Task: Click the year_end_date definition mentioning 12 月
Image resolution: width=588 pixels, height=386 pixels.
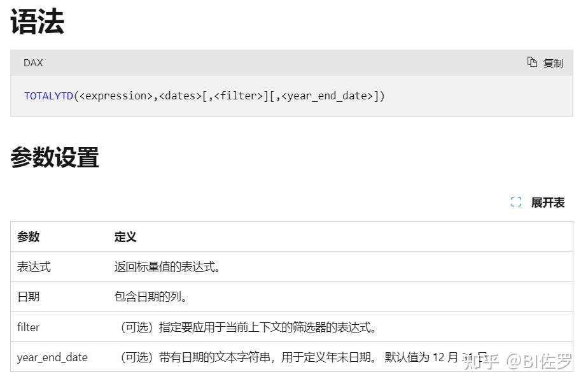Action: [x=255, y=357]
